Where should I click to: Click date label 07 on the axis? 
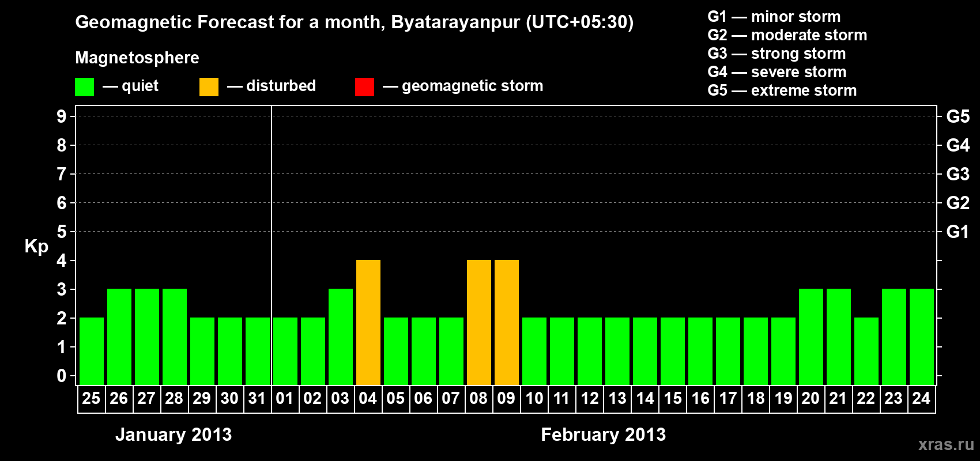(x=451, y=399)
